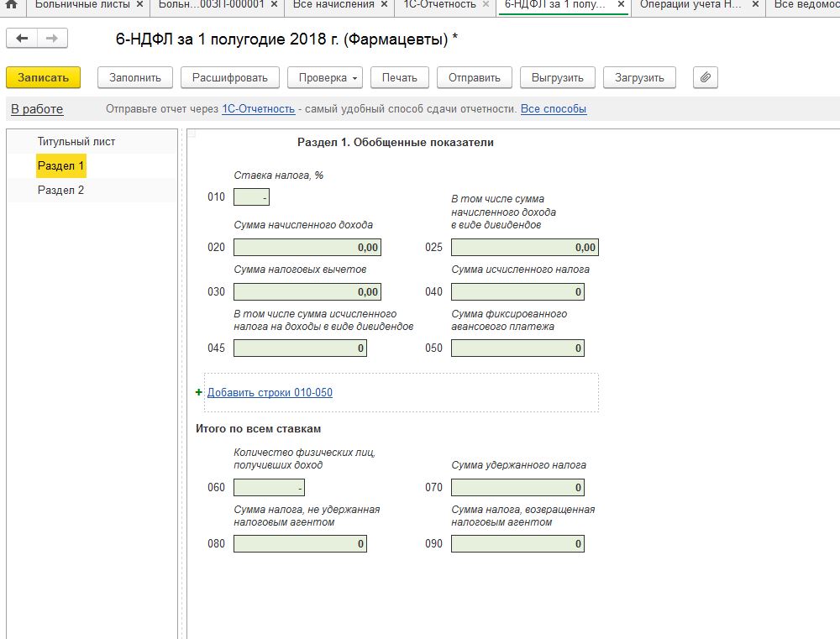Open the Все способы link

click(x=553, y=109)
